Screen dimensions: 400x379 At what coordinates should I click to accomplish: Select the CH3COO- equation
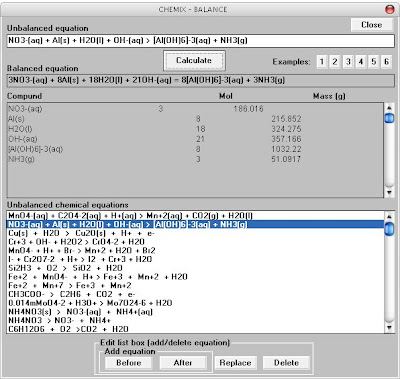pyautogui.click(x=195, y=294)
